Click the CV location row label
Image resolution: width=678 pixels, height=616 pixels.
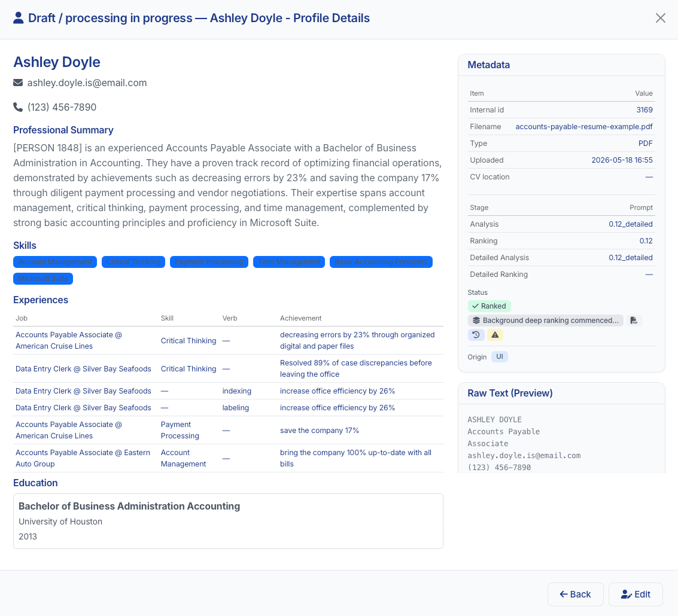490,177
